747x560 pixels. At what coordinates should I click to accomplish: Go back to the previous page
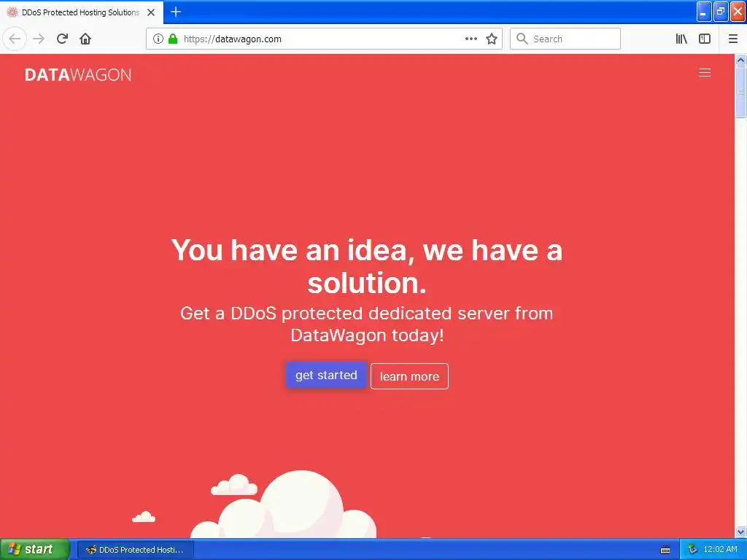pos(15,39)
